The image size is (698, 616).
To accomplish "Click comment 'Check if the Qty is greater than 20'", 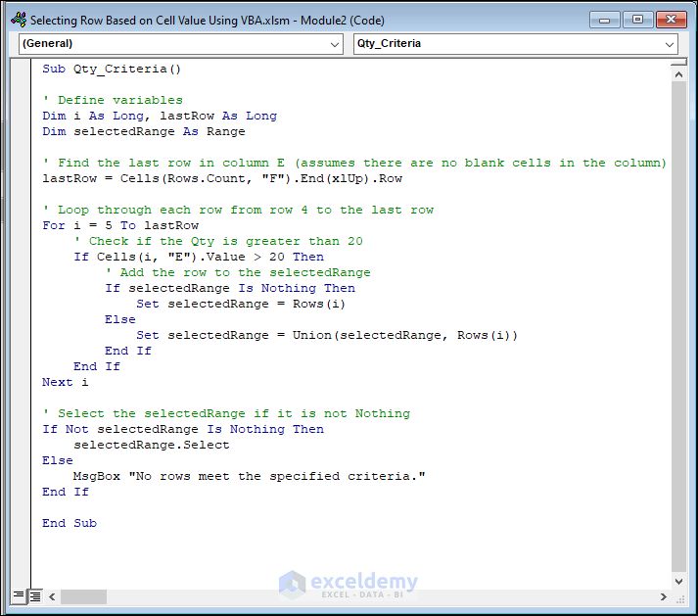I will point(218,241).
